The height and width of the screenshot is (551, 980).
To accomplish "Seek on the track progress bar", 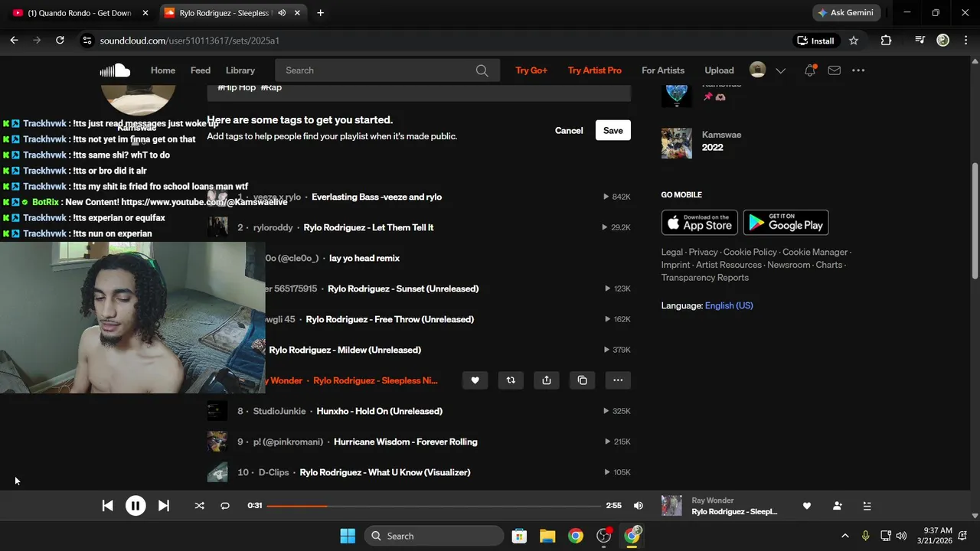I will (x=434, y=506).
